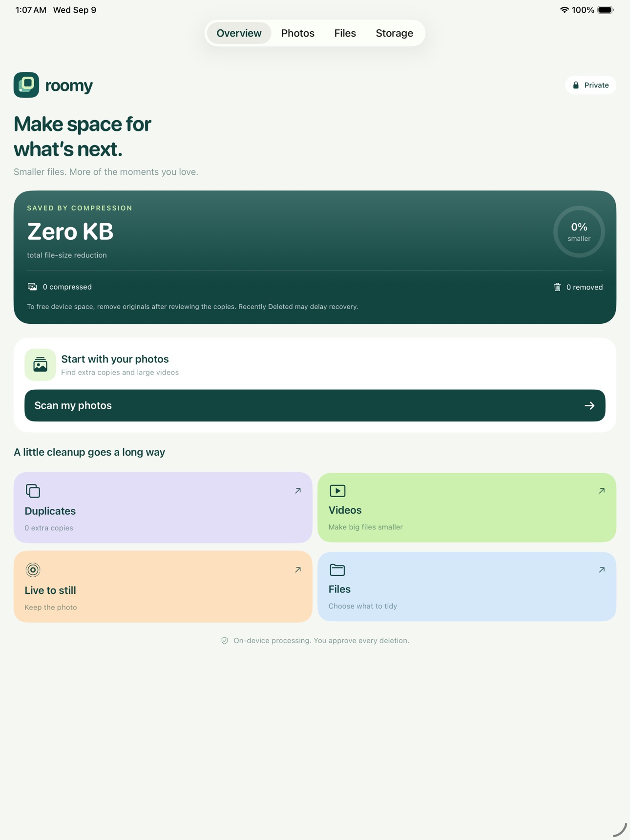
Task: Tap the roomy app logo icon
Action: click(26, 85)
